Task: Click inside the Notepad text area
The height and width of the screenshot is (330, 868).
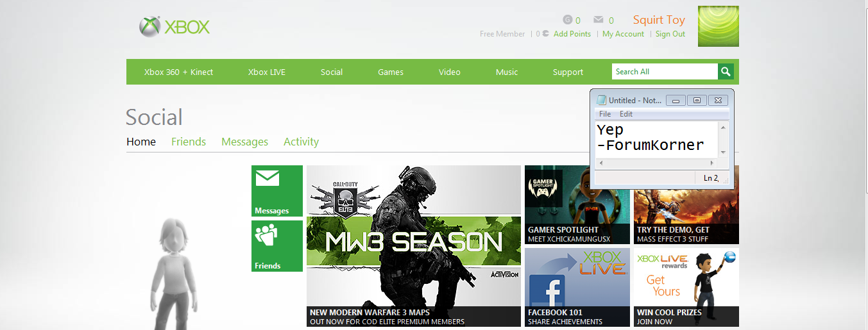Action: (x=657, y=138)
